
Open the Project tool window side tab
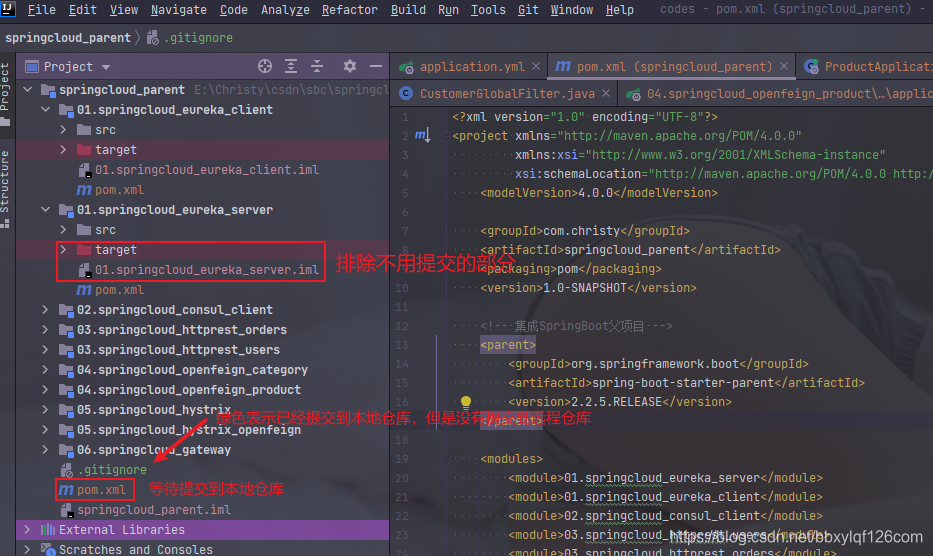click(5, 93)
